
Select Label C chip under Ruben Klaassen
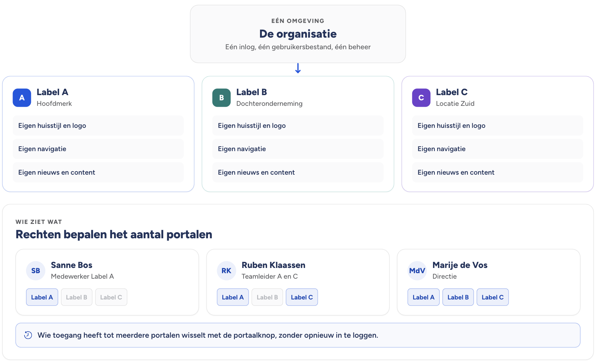click(x=302, y=297)
